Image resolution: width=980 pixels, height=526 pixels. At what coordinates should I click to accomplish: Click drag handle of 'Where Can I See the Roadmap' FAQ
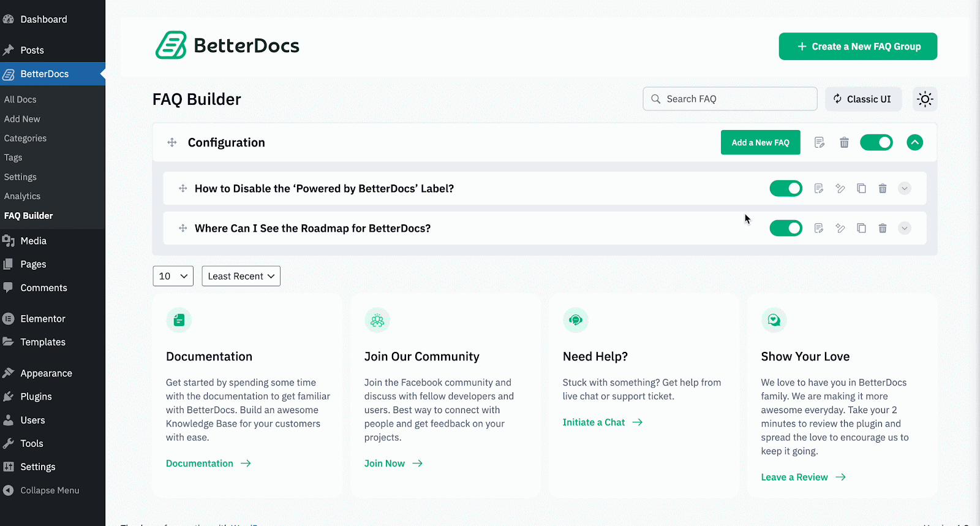click(183, 228)
